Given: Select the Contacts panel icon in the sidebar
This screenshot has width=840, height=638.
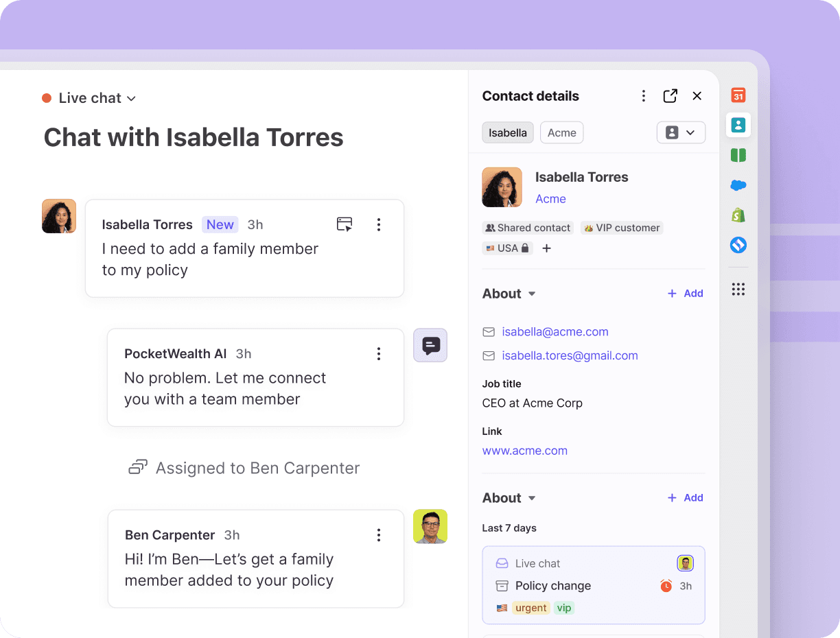Looking at the screenshot, I should coord(738,125).
